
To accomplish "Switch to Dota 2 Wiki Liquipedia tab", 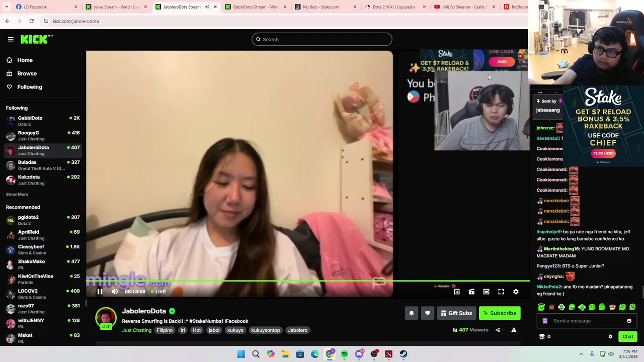I will click(394, 7).
